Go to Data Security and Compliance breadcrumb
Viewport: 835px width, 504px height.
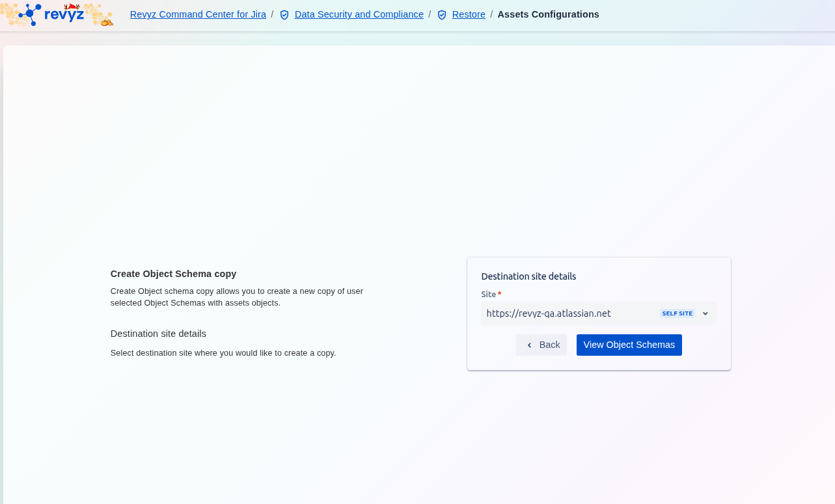359,14
